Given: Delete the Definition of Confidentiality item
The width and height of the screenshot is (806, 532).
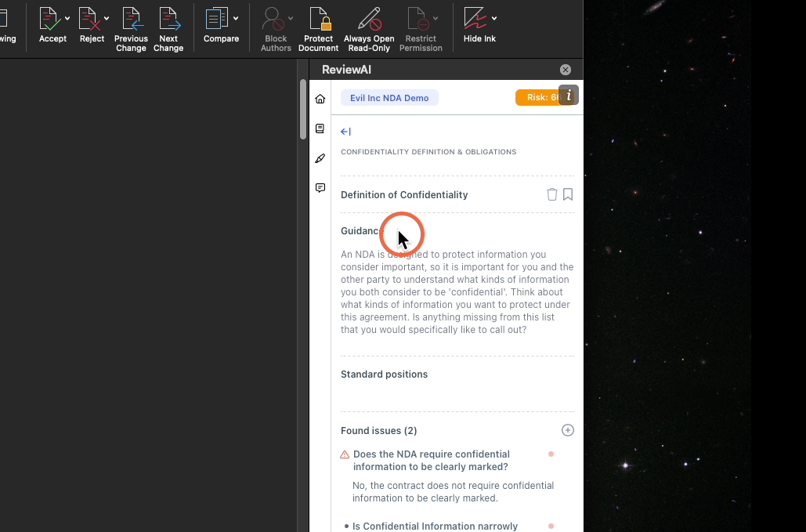Looking at the screenshot, I should [x=552, y=194].
